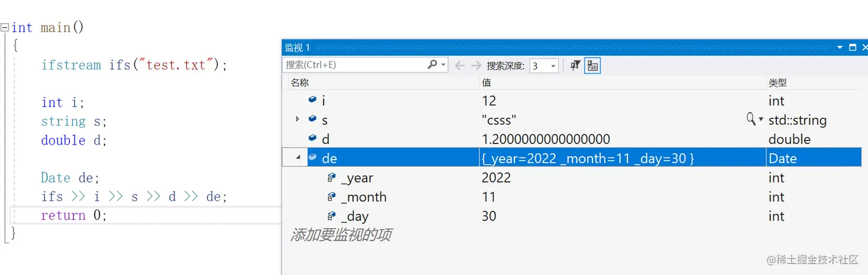Click the search magnifier icon in the watch window
The image size is (868, 275).
(x=433, y=65)
